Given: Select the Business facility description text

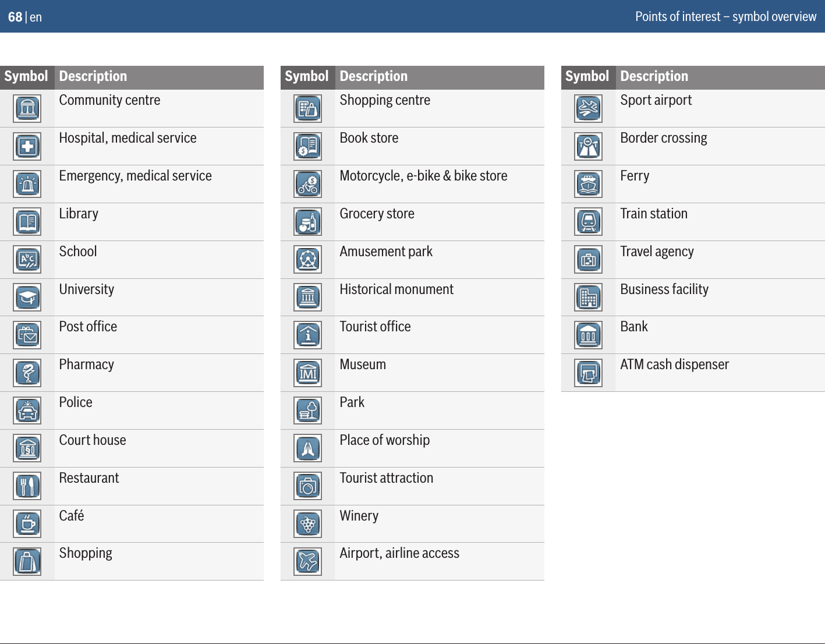Looking at the screenshot, I should (664, 289).
